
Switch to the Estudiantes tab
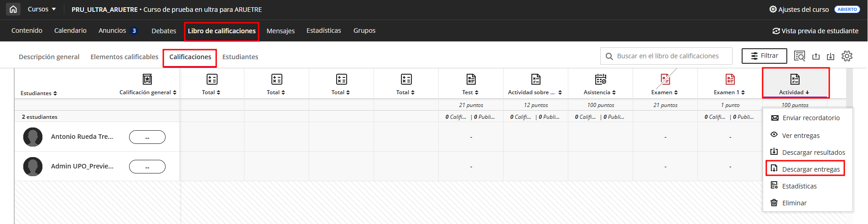(240, 57)
